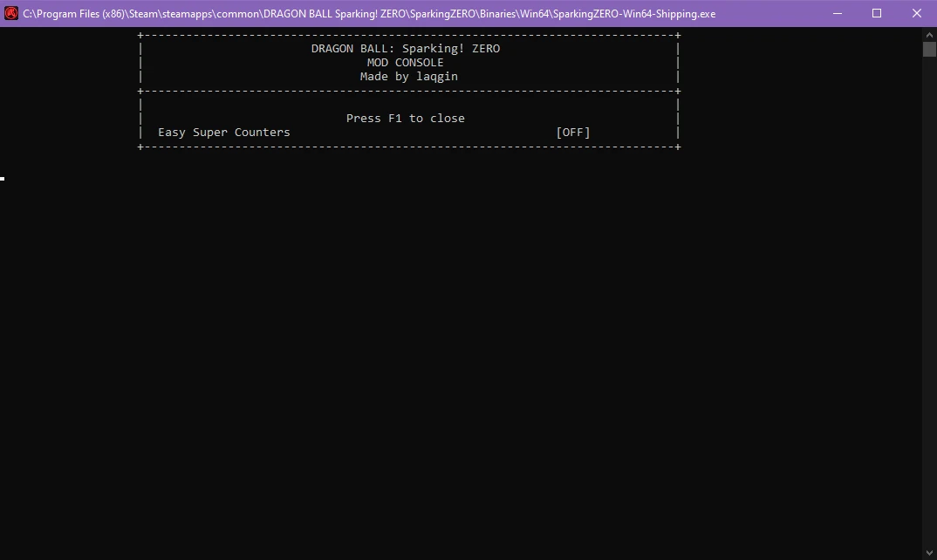This screenshot has width=937, height=560.
Task: Click the DRAGON BALL: Sparking! ZERO title line
Action: (405, 48)
